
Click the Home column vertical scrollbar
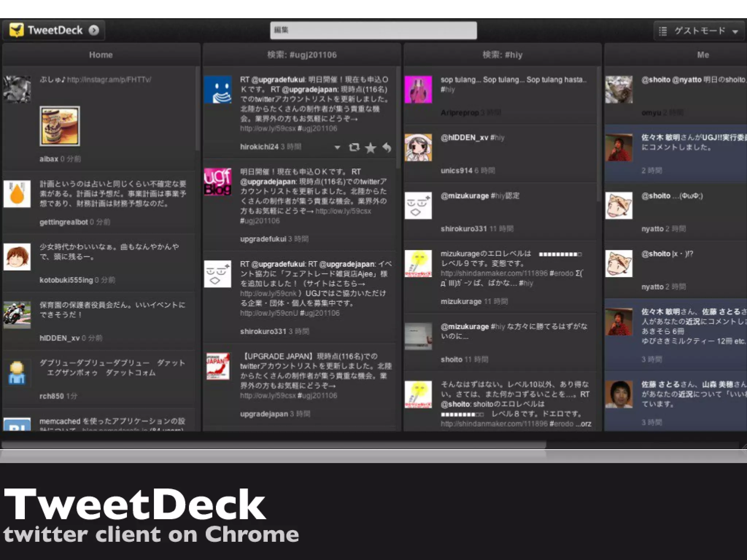point(197,108)
